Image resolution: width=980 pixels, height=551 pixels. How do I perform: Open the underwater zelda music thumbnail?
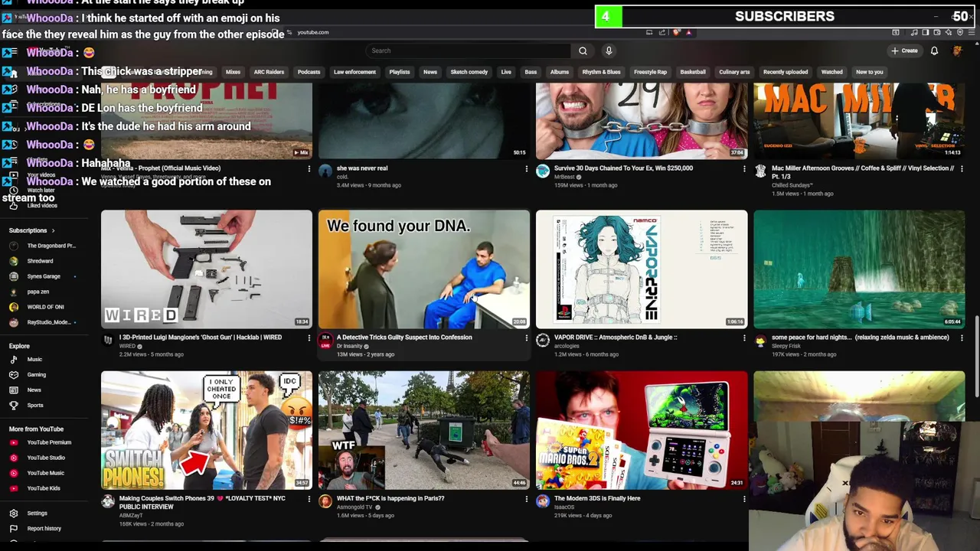[x=859, y=269]
